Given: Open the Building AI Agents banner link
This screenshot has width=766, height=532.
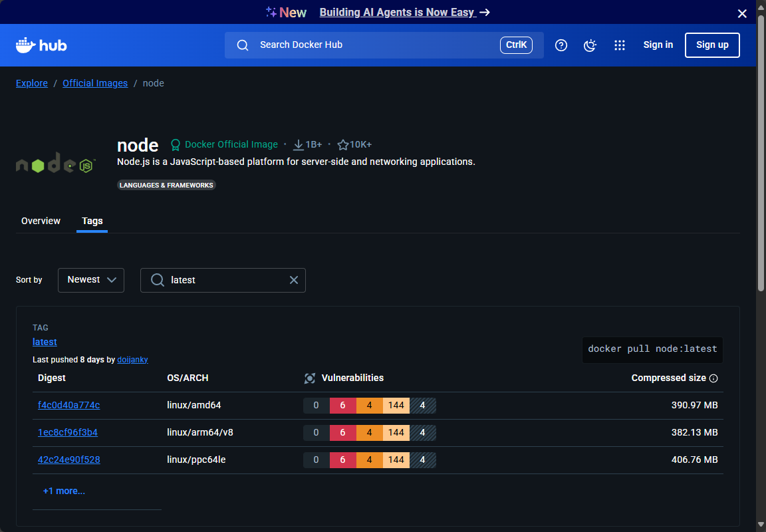Looking at the screenshot, I should point(404,12).
